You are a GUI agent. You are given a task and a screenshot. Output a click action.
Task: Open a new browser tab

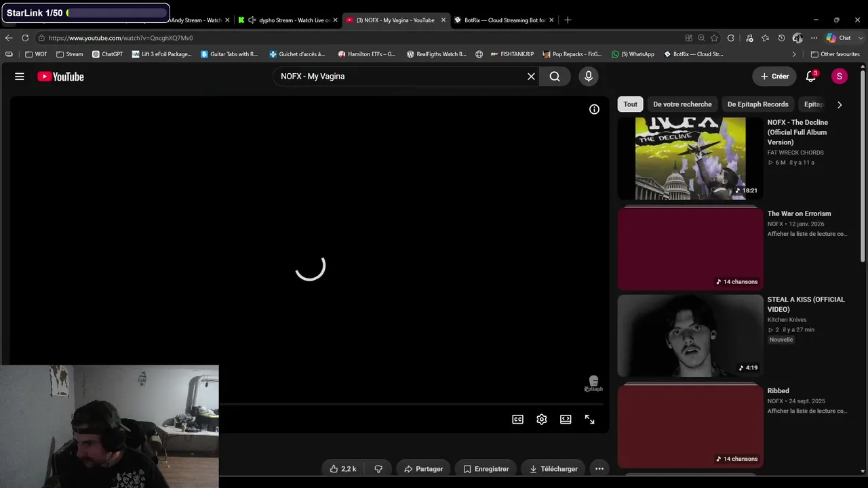pyautogui.click(x=568, y=20)
